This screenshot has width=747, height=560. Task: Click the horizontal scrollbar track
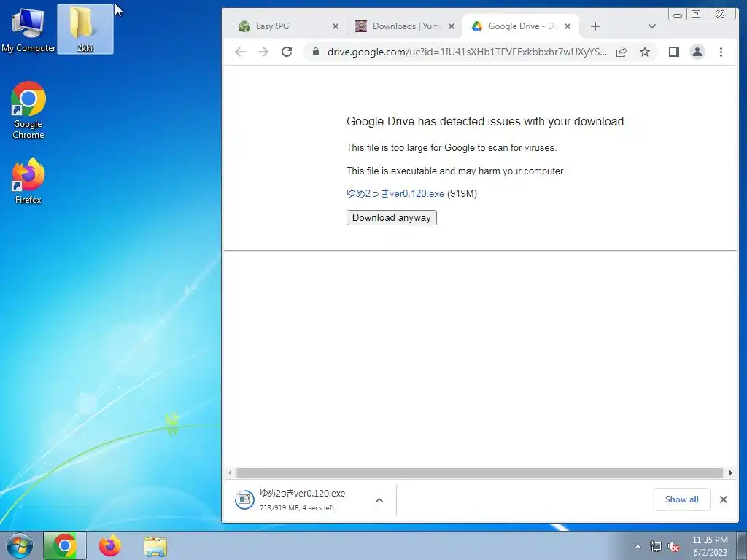480,472
